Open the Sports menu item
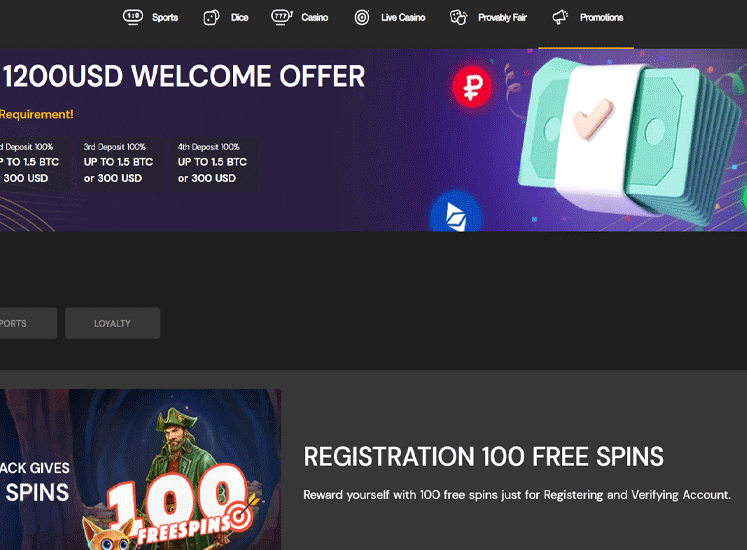This screenshot has width=747, height=550. coord(165,18)
